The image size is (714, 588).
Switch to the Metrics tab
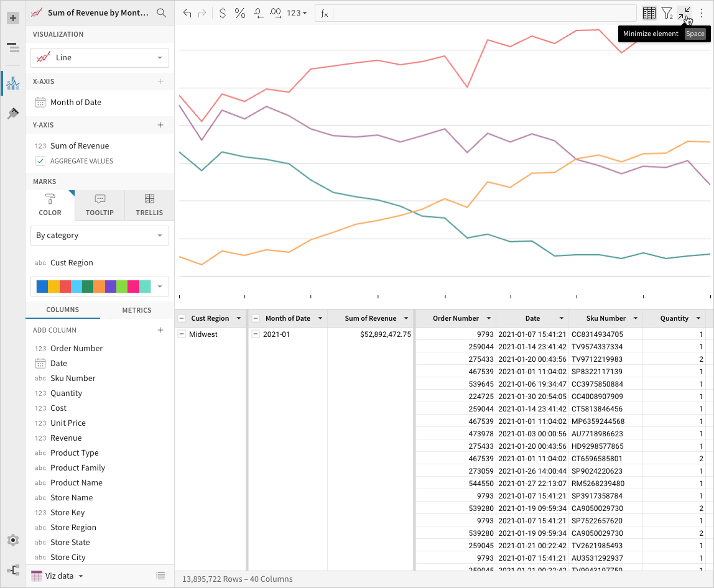[x=137, y=310]
